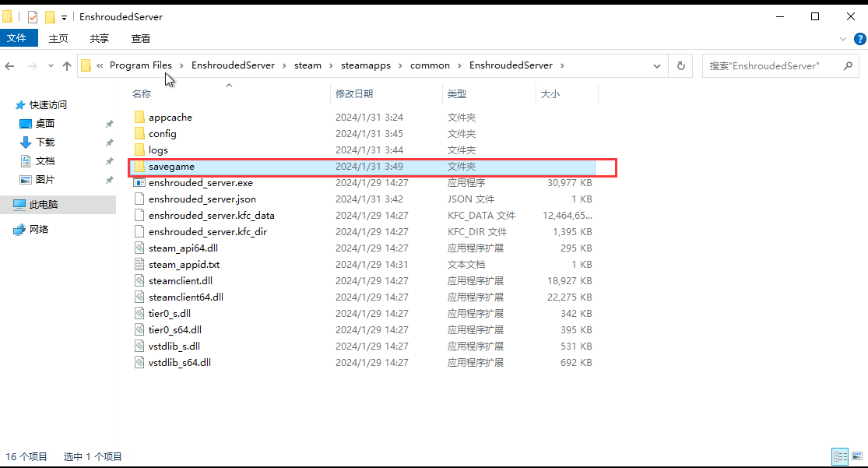Select the enshrouded_server.kfc_dir file icon

139,231
